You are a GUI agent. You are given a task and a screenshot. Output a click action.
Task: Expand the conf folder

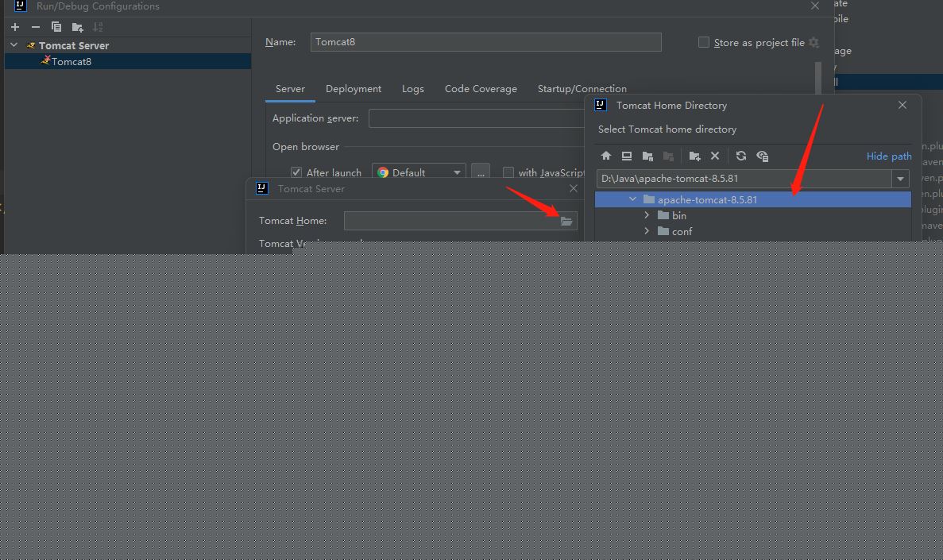[x=647, y=230]
